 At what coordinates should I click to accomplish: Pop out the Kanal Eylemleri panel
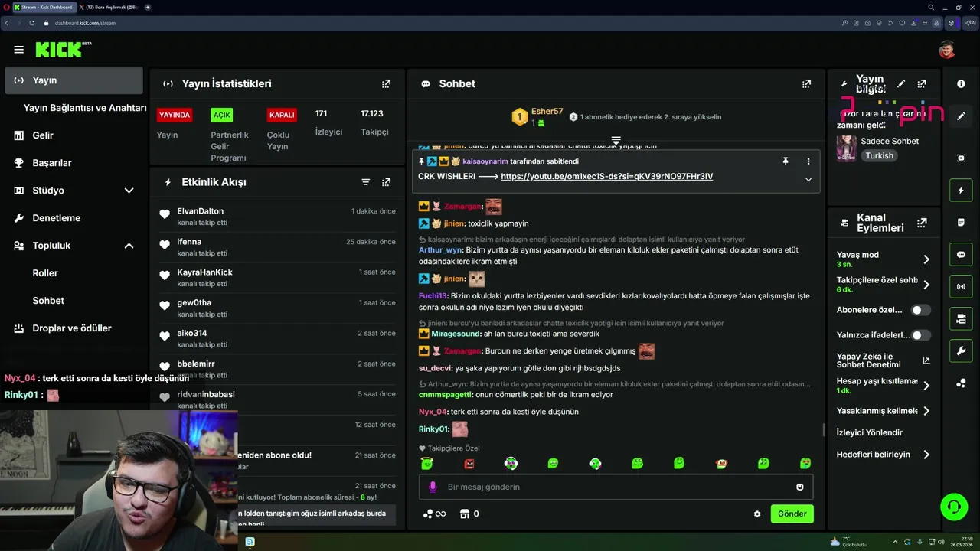click(922, 223)
